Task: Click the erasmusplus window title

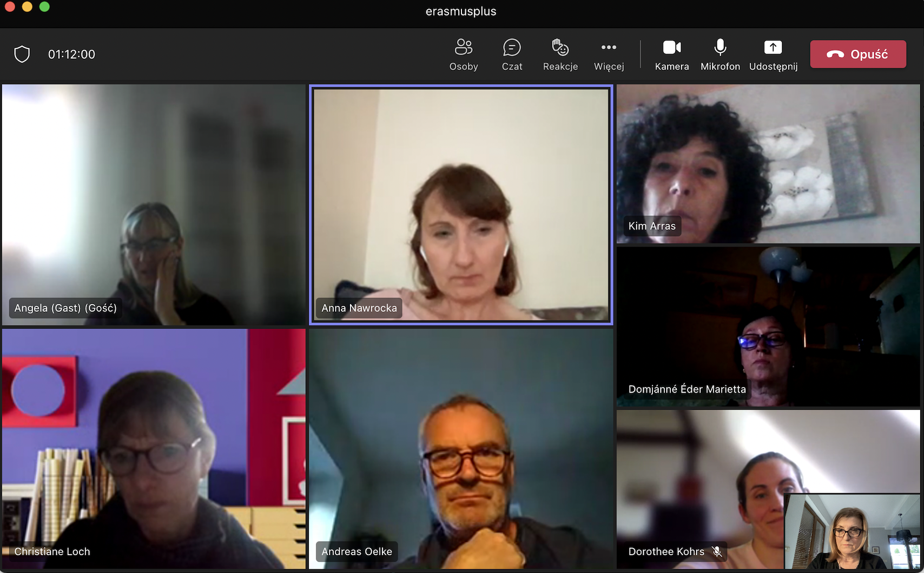Action: click(x=461, y=11)
